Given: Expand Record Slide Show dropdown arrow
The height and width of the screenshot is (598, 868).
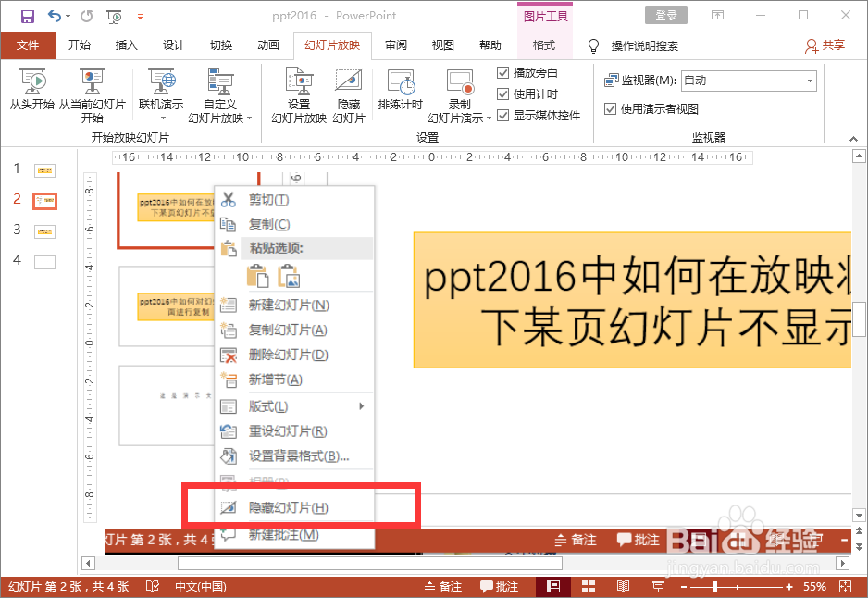Looking at the screenshot, I should pos(489,118).
